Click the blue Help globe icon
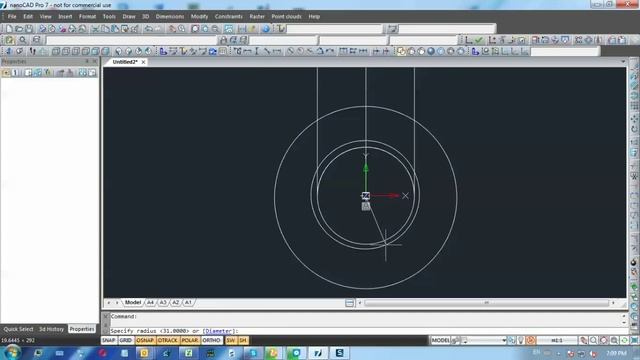The image size is (640, 360). [266, 29]
